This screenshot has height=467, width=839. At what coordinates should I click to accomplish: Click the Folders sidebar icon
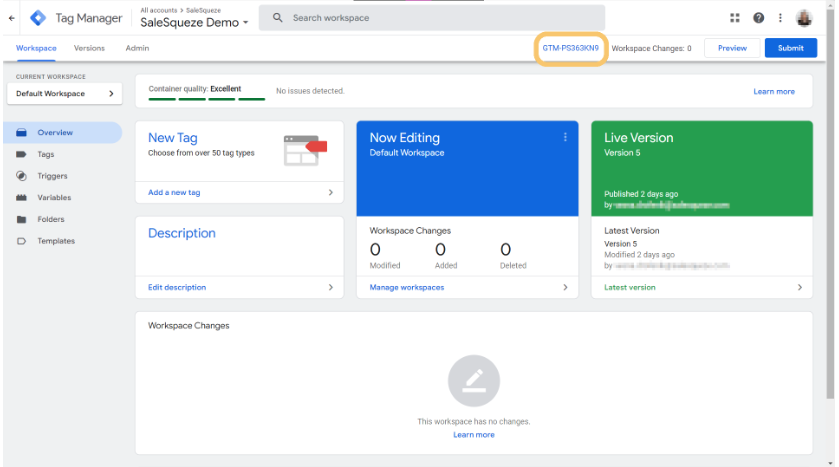(21, 219)
